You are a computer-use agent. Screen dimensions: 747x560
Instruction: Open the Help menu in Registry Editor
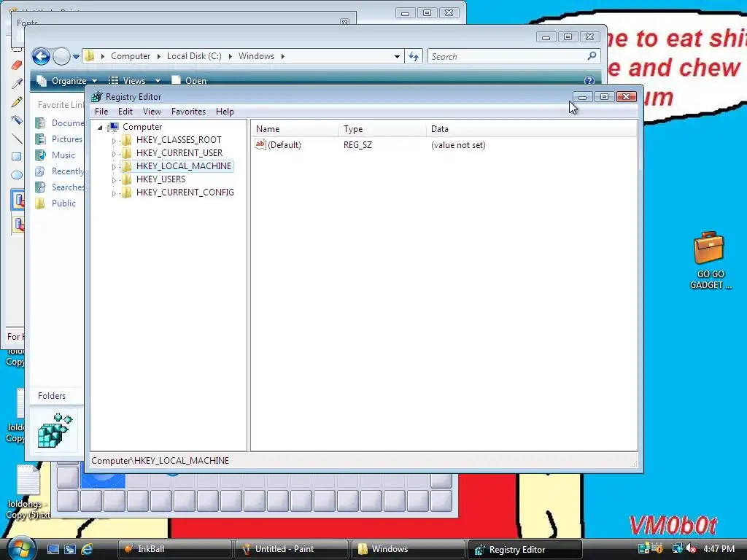click(x=225, y=112)
